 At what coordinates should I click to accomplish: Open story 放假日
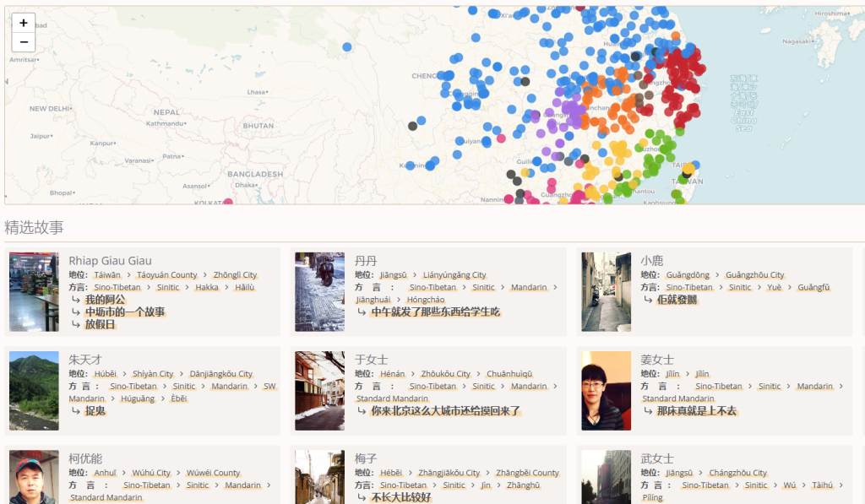tap(100, 324)
